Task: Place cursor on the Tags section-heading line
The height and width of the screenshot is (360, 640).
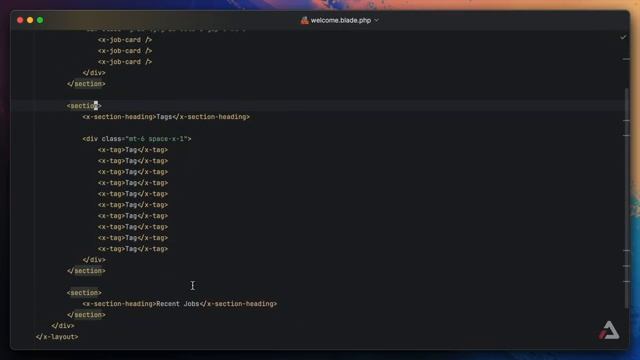Action: coord(166,117)
